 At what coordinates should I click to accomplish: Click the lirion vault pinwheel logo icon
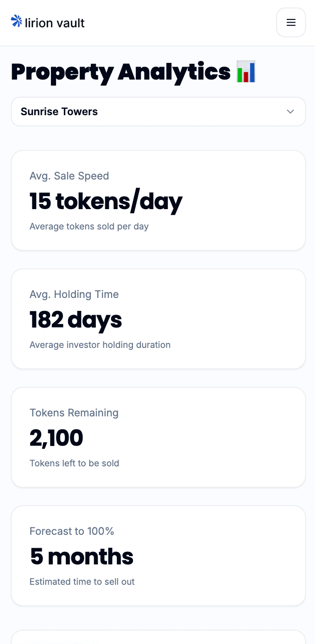pos(17,21)
